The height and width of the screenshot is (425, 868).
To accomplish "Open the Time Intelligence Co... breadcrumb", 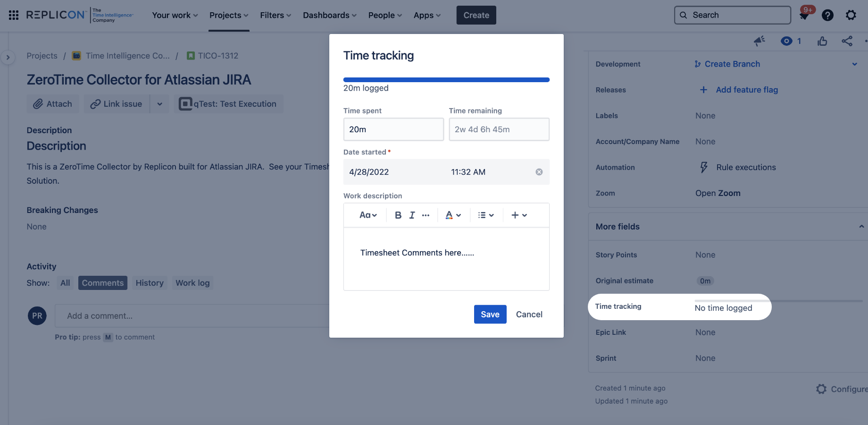I will 127,56.
